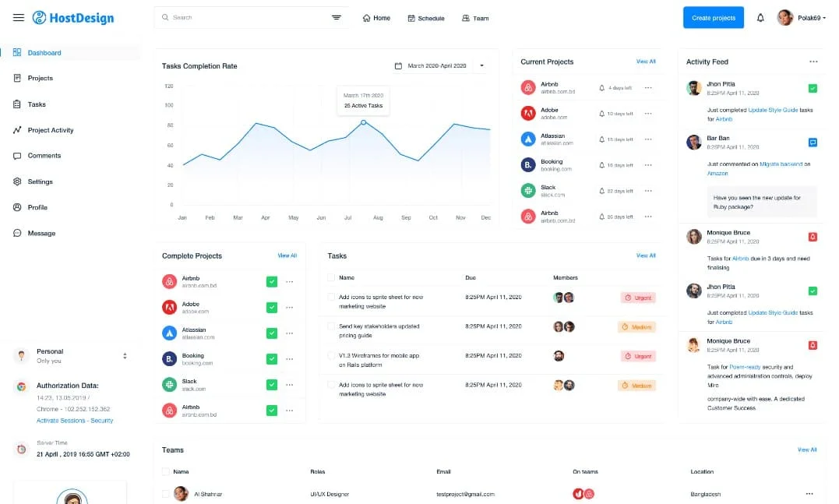
Task: Click the Create projects button
Action: [x=713, y=18]
